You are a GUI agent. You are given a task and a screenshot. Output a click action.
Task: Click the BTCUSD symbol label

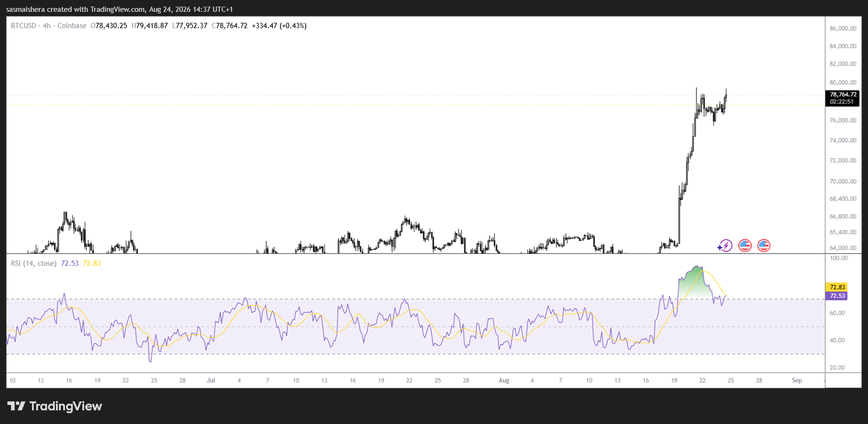click(x=23, y=25)
